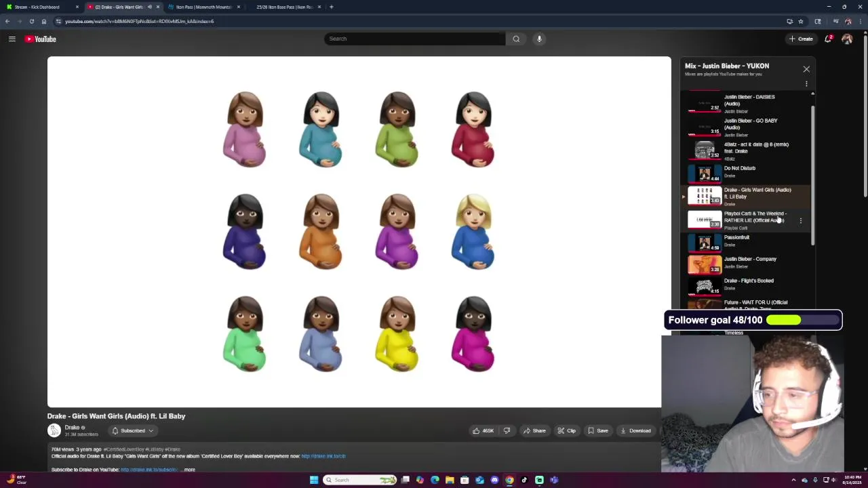Click the video player area
The width and height of the screenshot is (868, 488).
pos(359,232)
